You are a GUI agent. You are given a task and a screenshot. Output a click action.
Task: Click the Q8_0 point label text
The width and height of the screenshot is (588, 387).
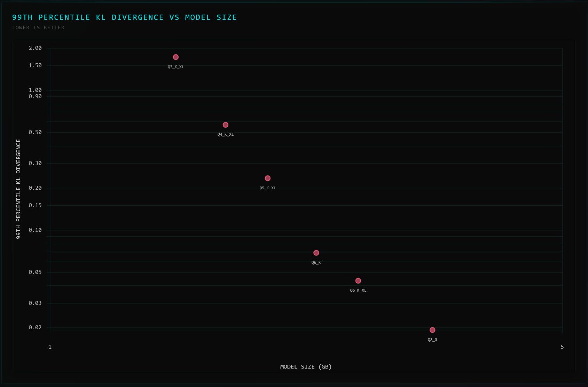coord(432,340)
